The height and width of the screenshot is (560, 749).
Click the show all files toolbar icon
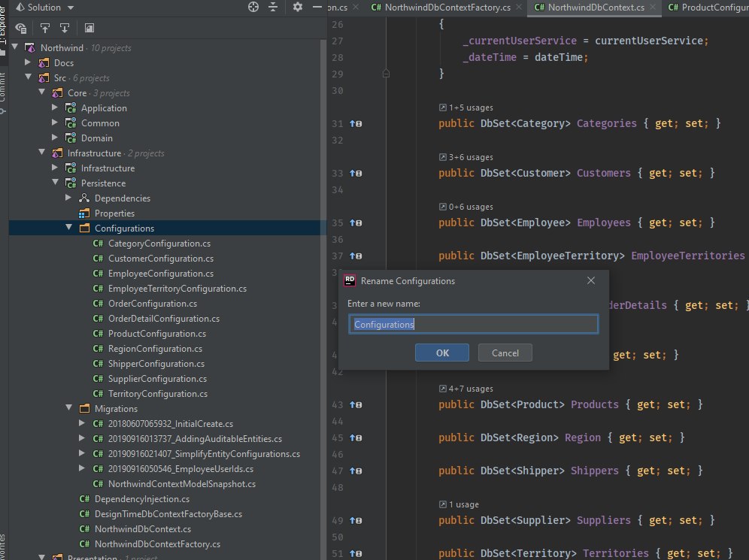pyautogui.click(x=20, y=28)
